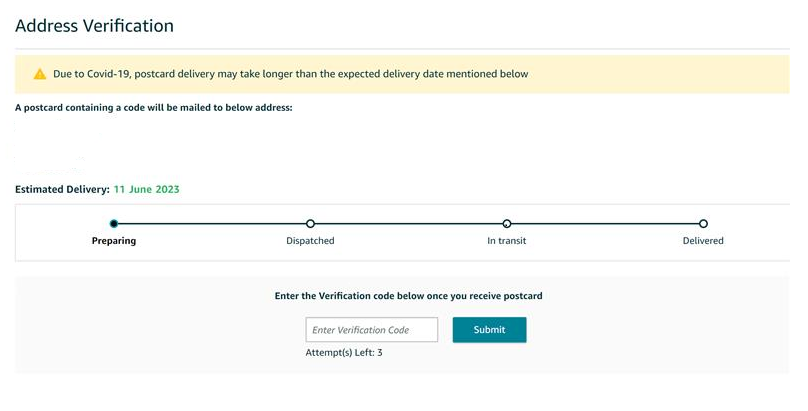Click the Submit button
The height and width of the screenshot is (411, 808).
(x=490, y=330)
